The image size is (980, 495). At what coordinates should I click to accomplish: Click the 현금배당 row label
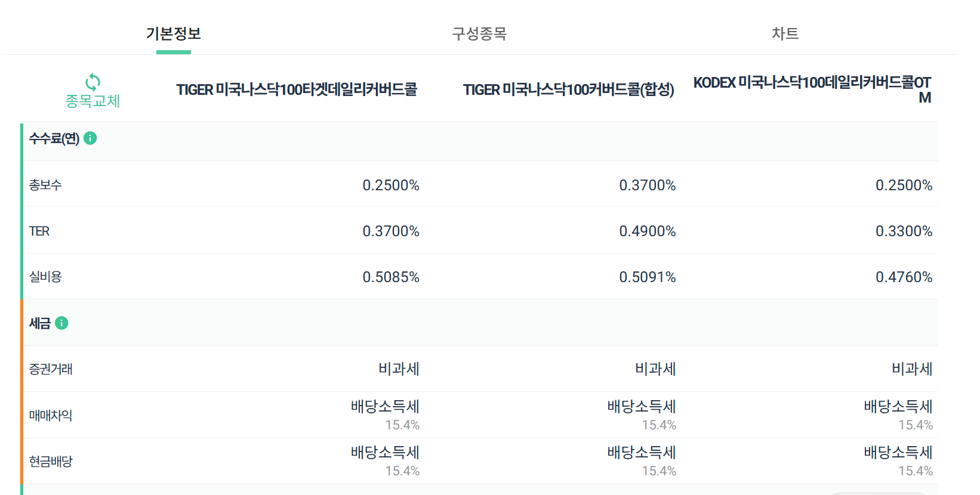(51, 461)
